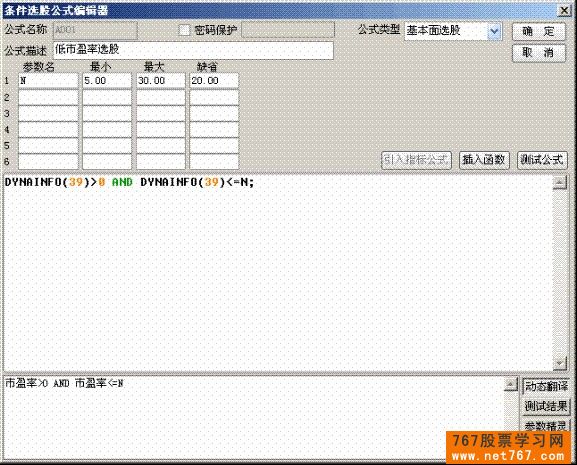Click inside the formula code editor
Viewport: 577px width, 465px height.
pos(278,272)
